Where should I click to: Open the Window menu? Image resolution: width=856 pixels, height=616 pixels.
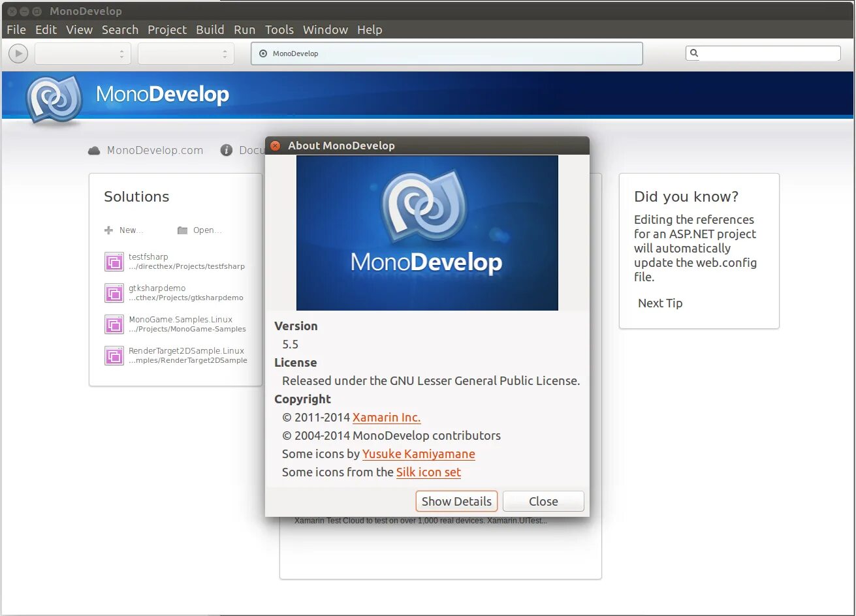point(325,29)
